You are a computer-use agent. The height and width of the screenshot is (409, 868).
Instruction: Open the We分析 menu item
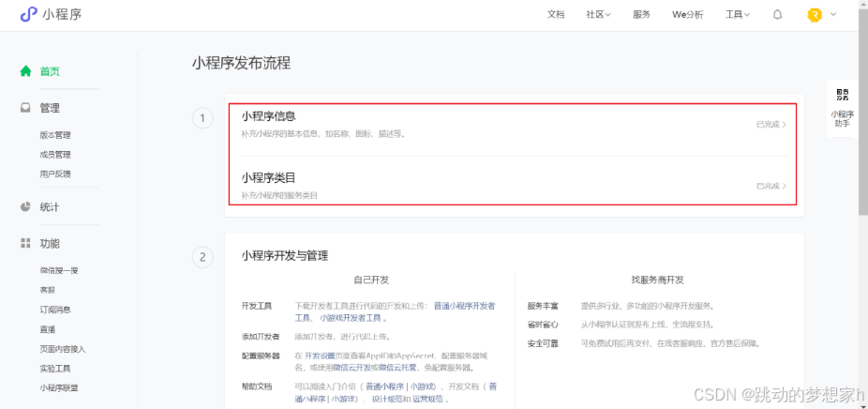687,15
